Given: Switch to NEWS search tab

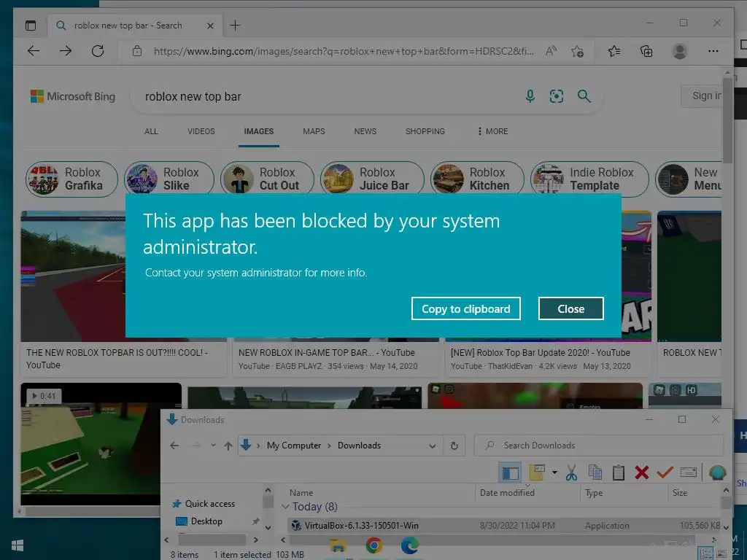Looking at the screenshot, I should [x=365, y=131].
